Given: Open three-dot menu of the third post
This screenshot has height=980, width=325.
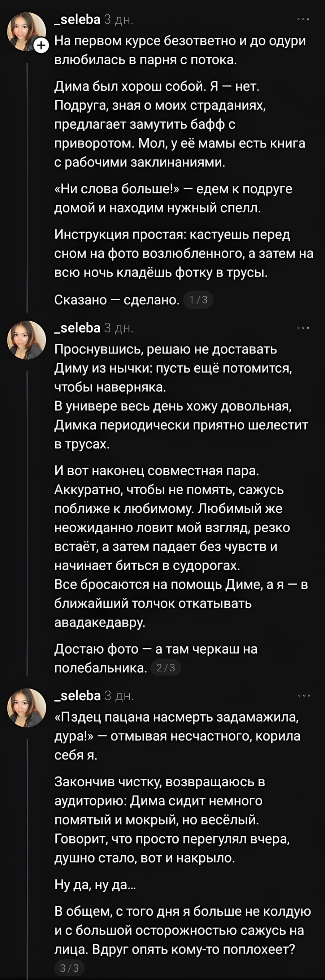Looking at the screenshot, I should click(x=304, y=696).
